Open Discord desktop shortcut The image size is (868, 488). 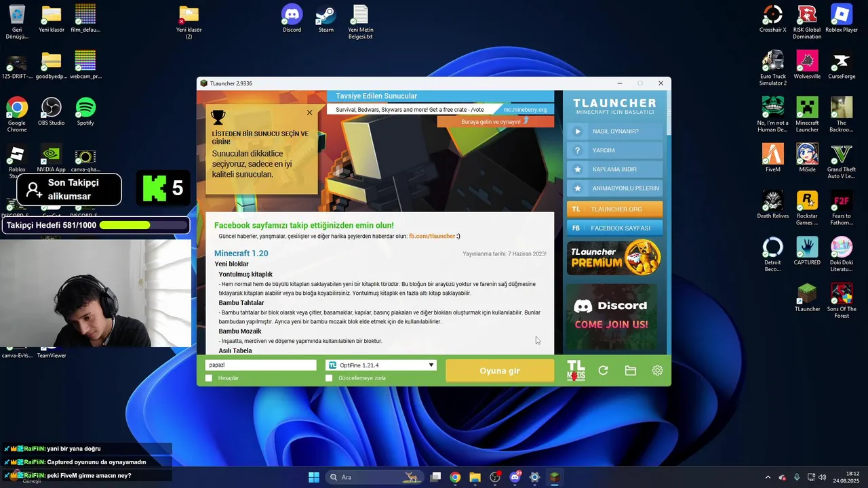coord(292,19)
